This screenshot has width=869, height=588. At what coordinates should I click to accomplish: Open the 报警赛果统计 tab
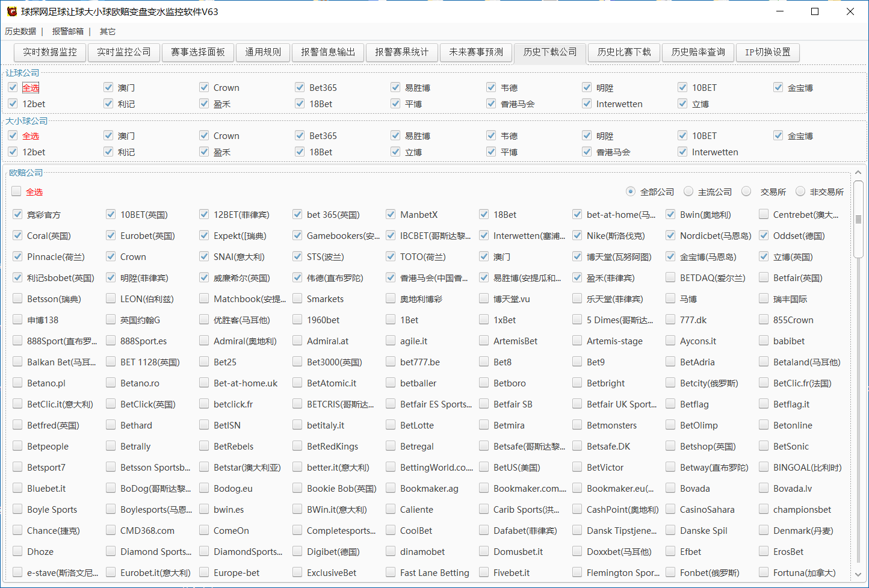coord(402,52)
